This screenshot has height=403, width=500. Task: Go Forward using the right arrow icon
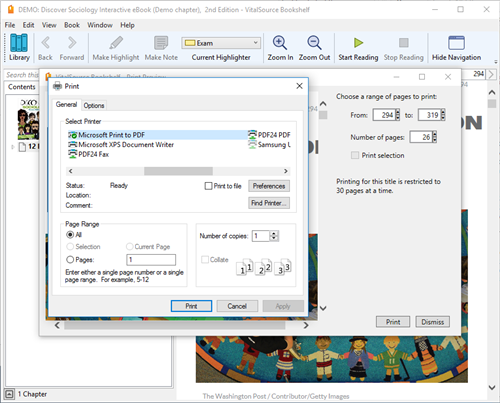point(72,43)
